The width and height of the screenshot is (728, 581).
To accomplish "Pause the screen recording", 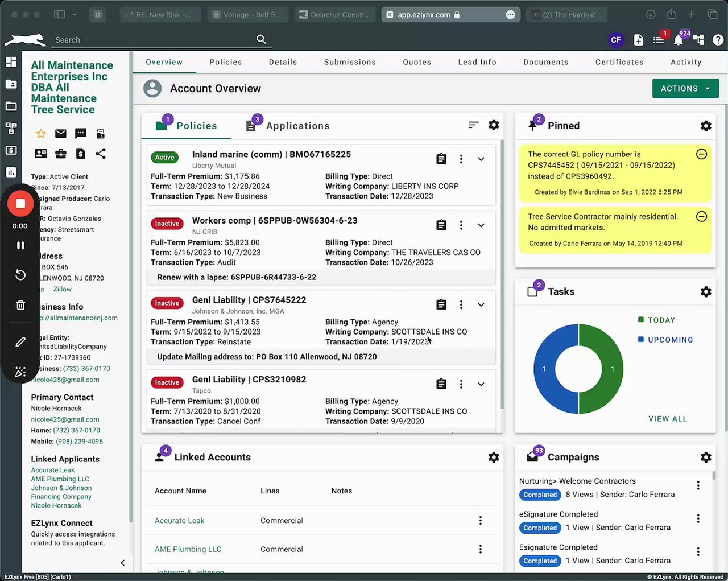I will [20, 245].
